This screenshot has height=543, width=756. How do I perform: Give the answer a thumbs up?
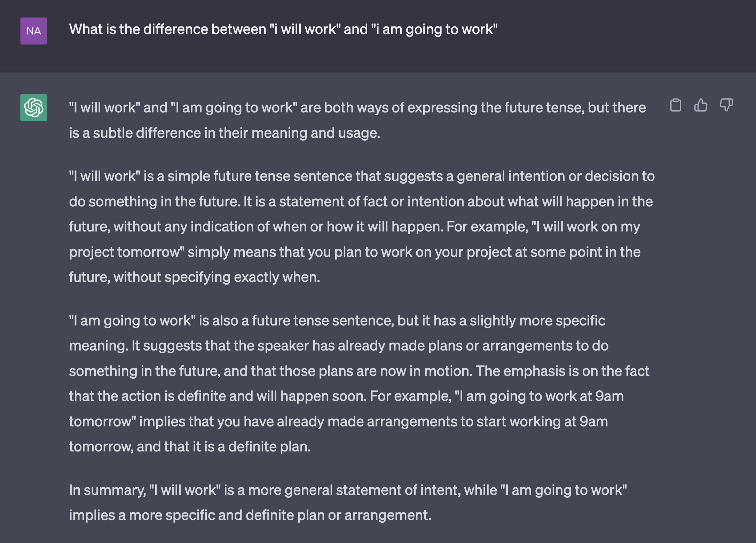[701, 105]
